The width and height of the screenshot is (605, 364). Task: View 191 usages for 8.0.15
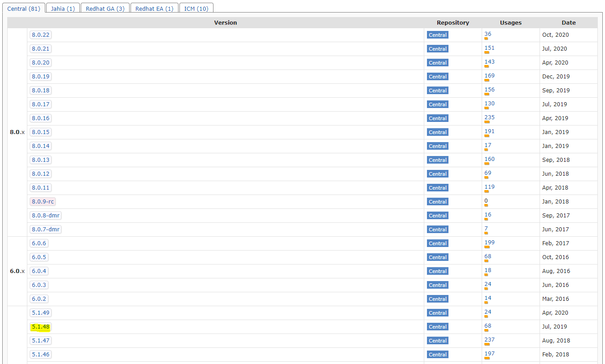click(489, 131)
